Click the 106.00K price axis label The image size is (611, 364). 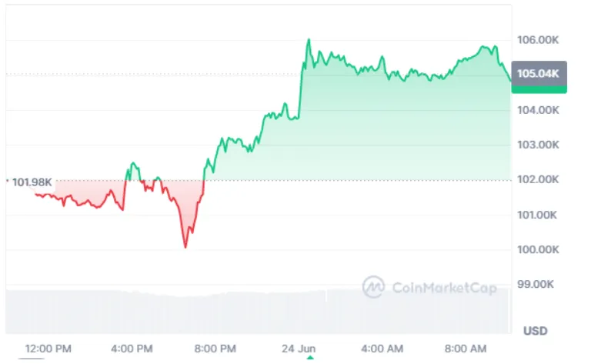(538, 40)
